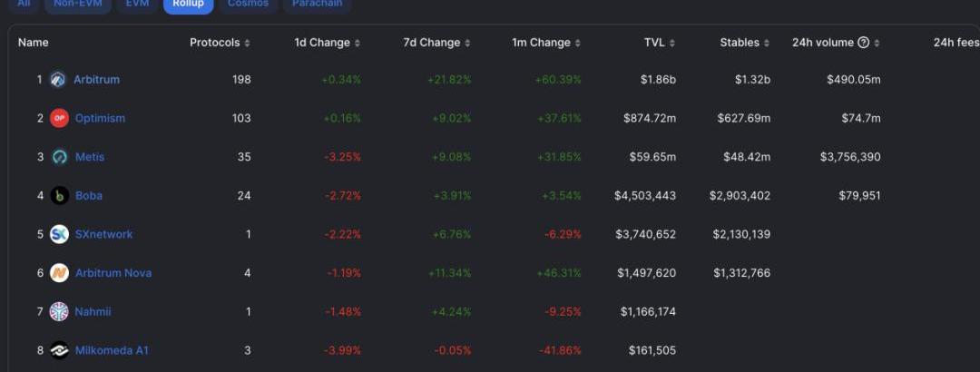Click the Nahmii chain logo icon
Image resolution: width=980 pixels, height=372 pixels.
click(x=59, y=312)
